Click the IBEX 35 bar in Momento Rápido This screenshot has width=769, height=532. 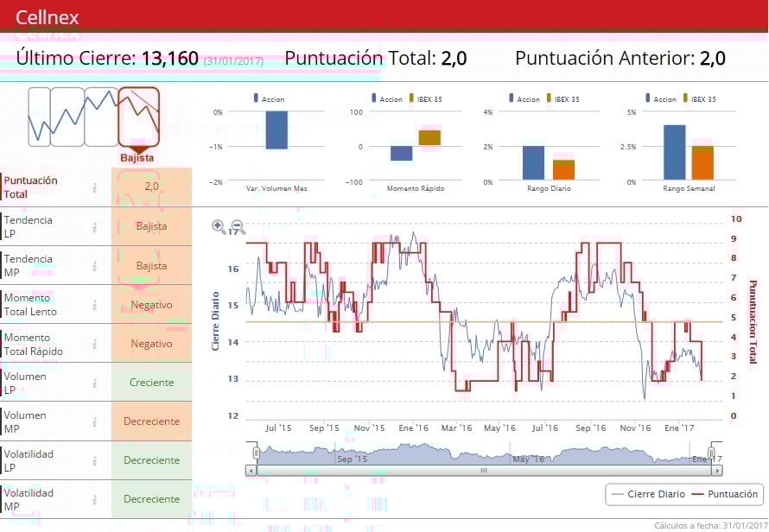pyautogui.click(x=429, y=138)
